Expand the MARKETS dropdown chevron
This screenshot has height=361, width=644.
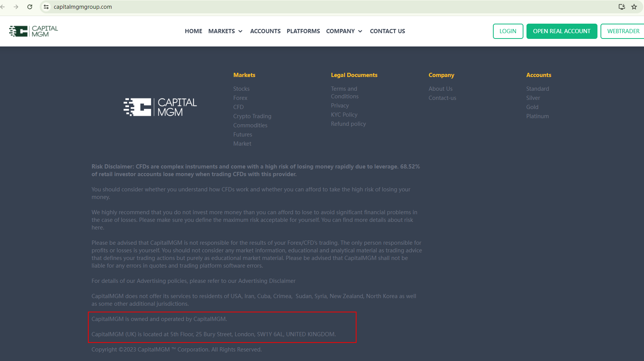point(240,31)
